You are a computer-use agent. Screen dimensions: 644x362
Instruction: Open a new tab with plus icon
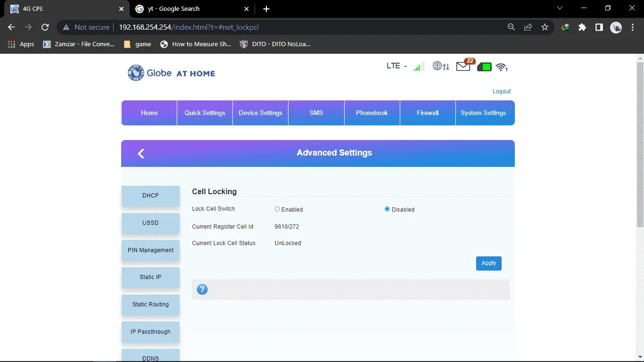pyautogui.click(x=266, y=9)
